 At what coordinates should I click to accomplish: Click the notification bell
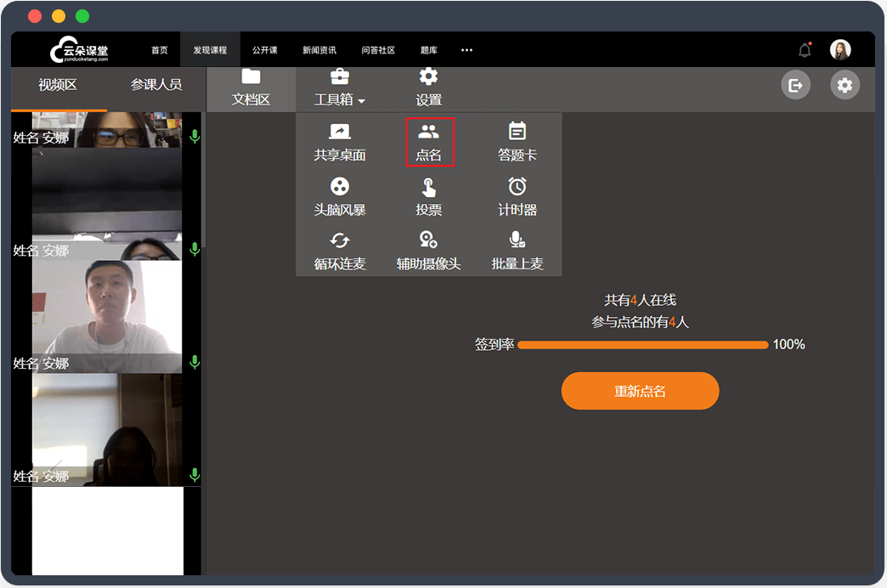pos(805,50)
